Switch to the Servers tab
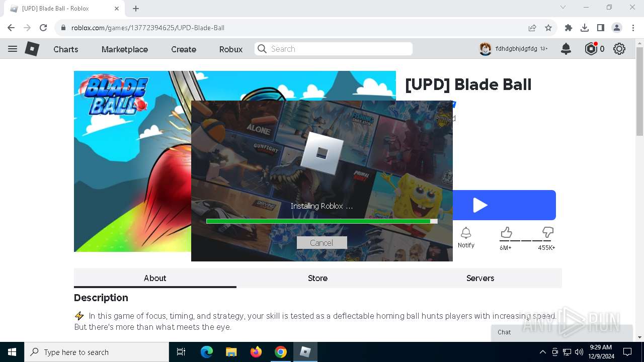 click(480, 278)
